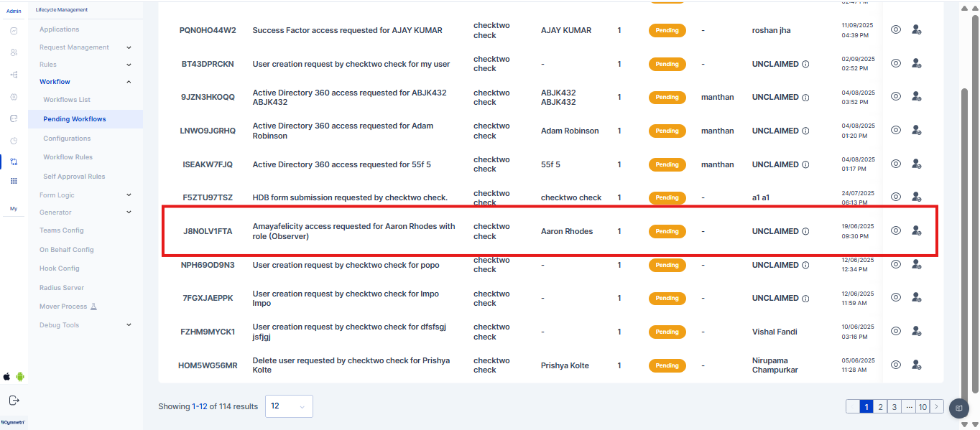Open the apps grid icon in left rail
The width and height of the screenshot is (980, 430).
pyautogui.click(x=14, y=181)
